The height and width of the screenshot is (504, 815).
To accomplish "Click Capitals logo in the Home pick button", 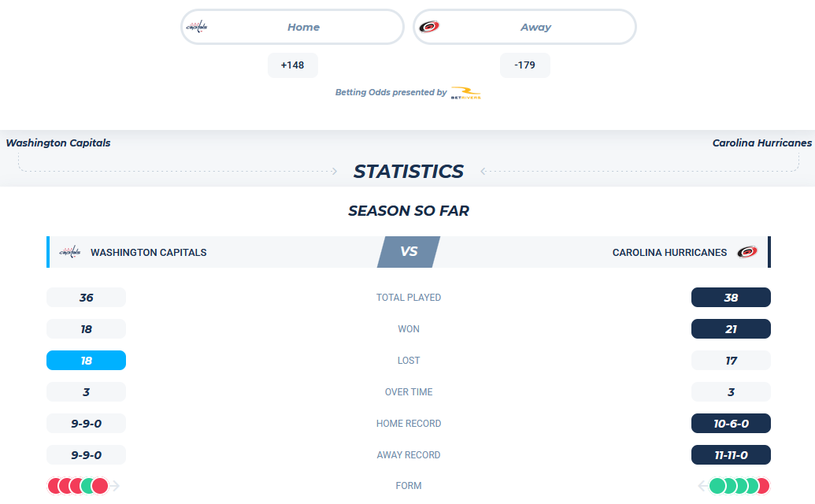I will 197,27.
